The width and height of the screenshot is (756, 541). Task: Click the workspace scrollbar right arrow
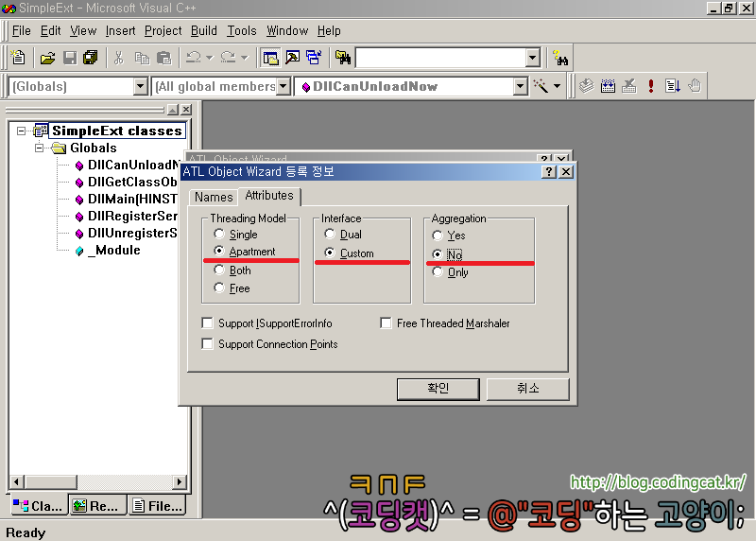coord(180,481)
